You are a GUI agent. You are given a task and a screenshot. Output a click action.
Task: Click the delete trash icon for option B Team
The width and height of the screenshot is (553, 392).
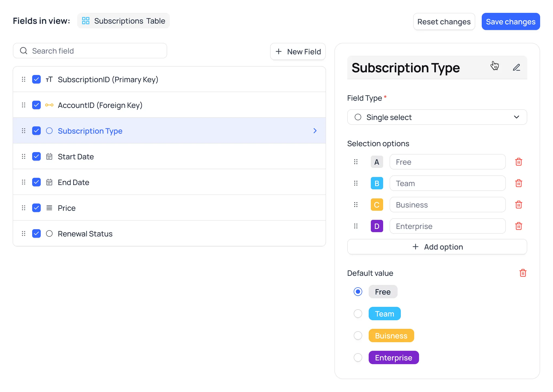coord(519,183)
